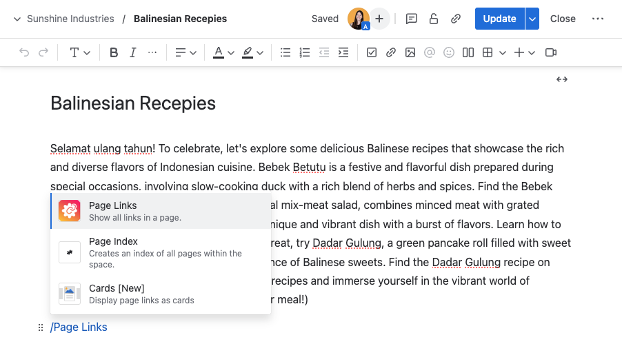Toggle page width with arrows icon
The width and height of the screenshot is (622, 364).
pos(562,79)
